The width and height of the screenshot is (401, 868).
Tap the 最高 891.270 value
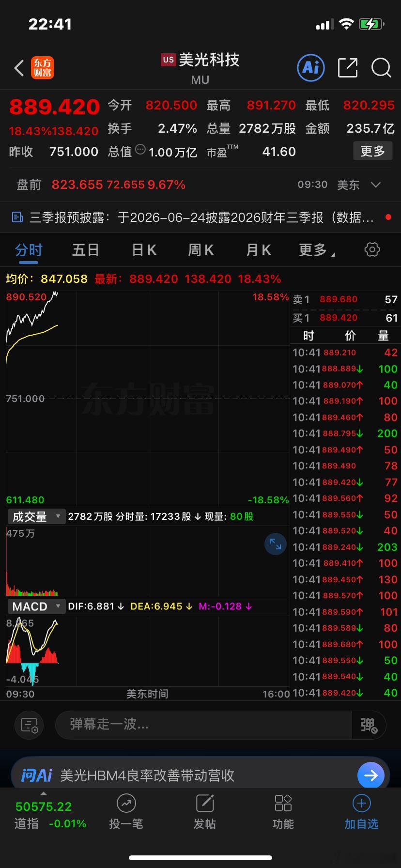[x=271, y=105]
